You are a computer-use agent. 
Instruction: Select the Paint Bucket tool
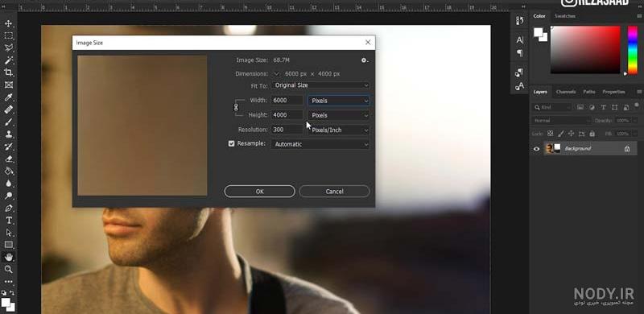(x=9, y=171)
